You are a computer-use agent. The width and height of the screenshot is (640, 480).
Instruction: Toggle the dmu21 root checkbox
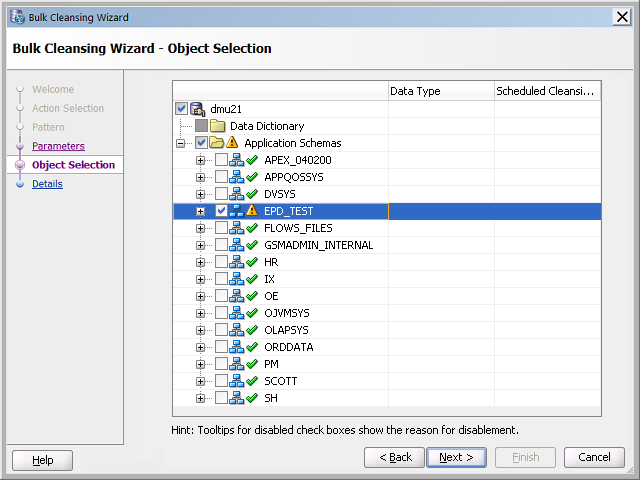pyautogui.click(x=181, y=109)
